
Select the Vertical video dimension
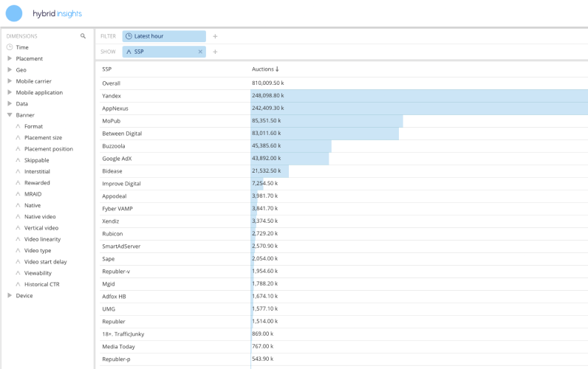pos(41,228)
